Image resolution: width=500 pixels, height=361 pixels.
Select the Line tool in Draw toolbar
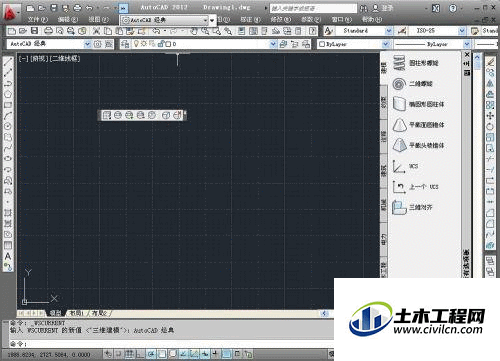click(8, 62)
